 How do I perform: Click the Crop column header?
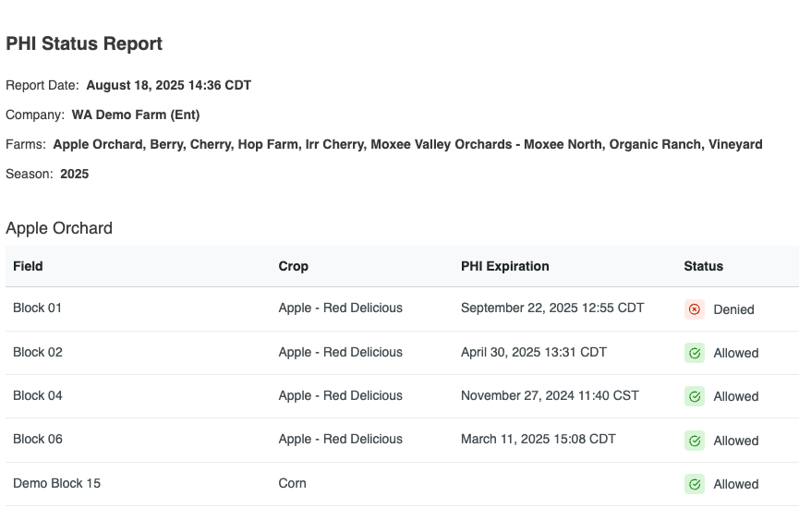[293, 266]
